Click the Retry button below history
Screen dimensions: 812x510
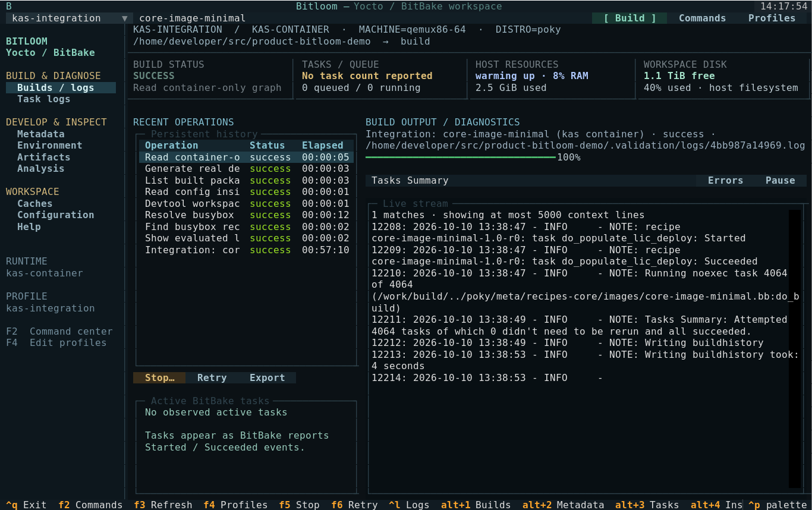click(x=212, y=378)
